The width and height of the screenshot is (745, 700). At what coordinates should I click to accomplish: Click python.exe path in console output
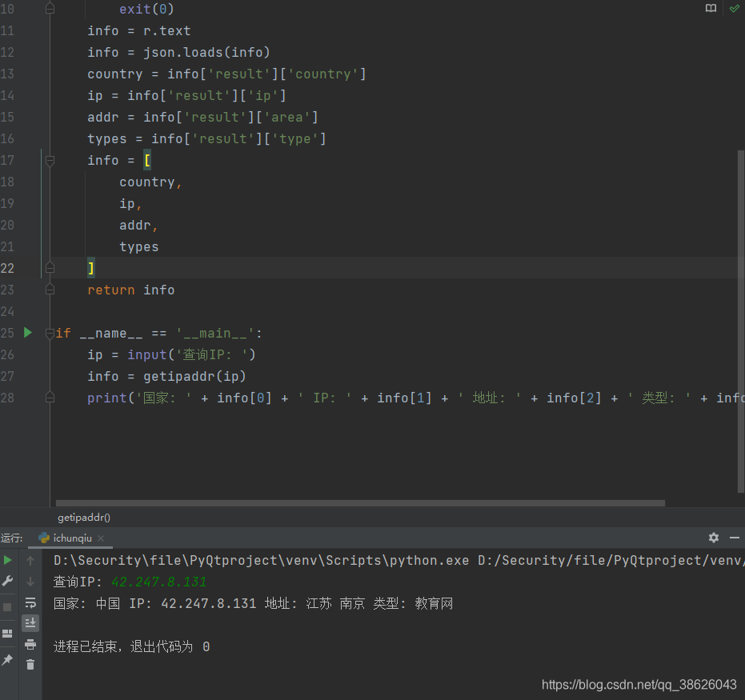[262, 560]
